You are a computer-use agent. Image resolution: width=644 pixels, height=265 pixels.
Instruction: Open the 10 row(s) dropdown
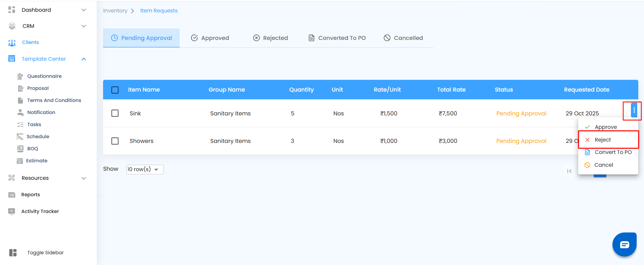pyautogui.click(x=145, y=169)
